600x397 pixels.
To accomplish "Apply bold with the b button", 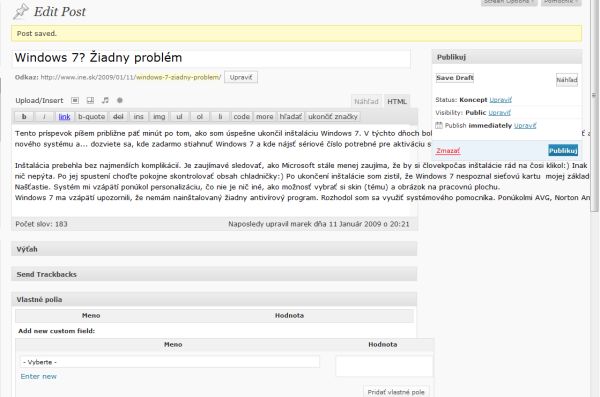I will coord(24,116).
